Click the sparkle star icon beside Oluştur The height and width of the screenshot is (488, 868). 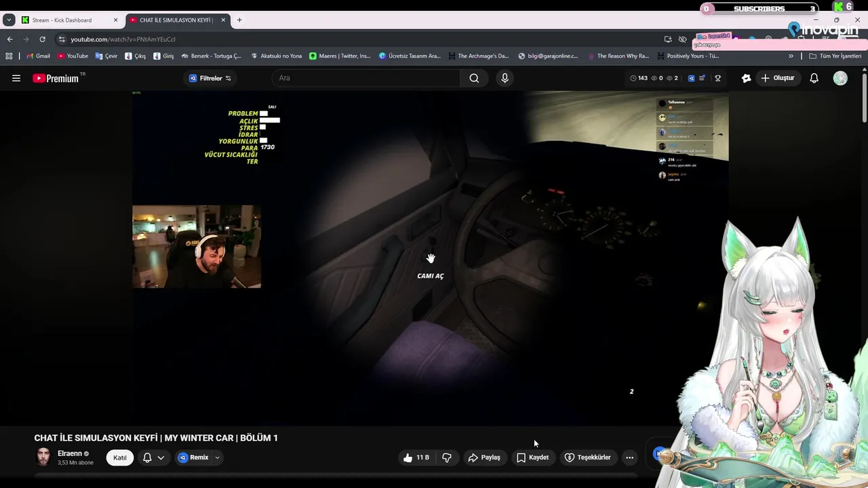pyautogui.click(x=746, y=78)
